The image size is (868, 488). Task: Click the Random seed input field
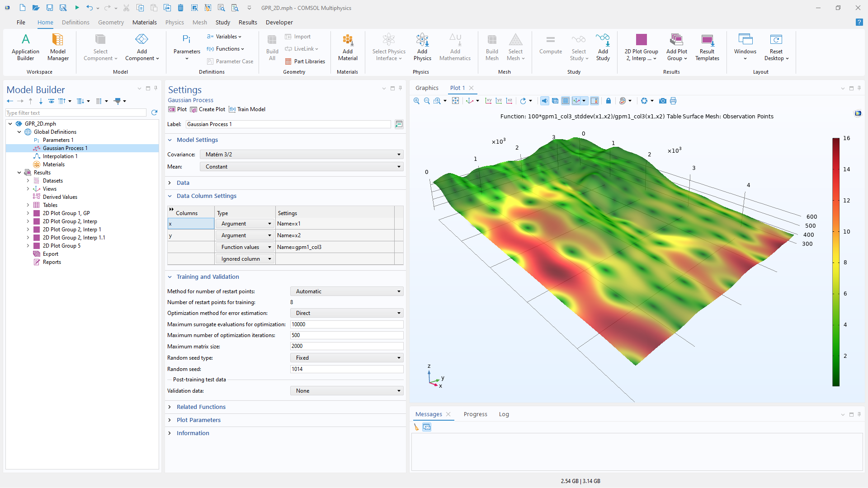[347, 369]
